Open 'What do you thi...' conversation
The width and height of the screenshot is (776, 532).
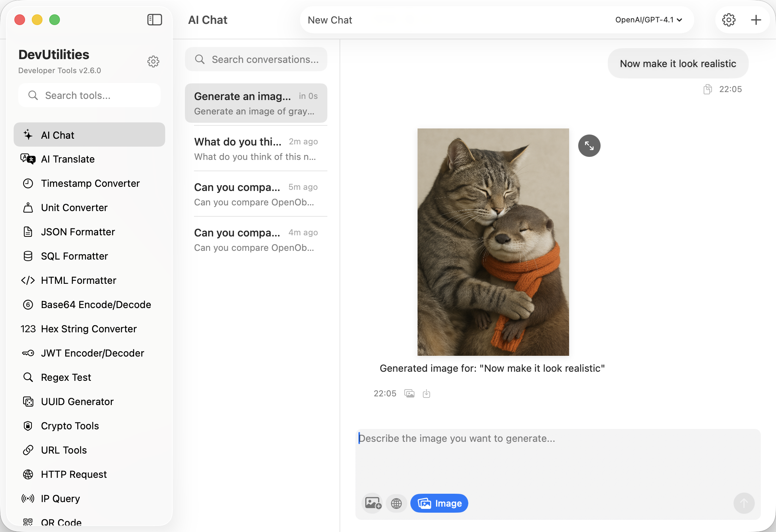[x=256, y=149]
